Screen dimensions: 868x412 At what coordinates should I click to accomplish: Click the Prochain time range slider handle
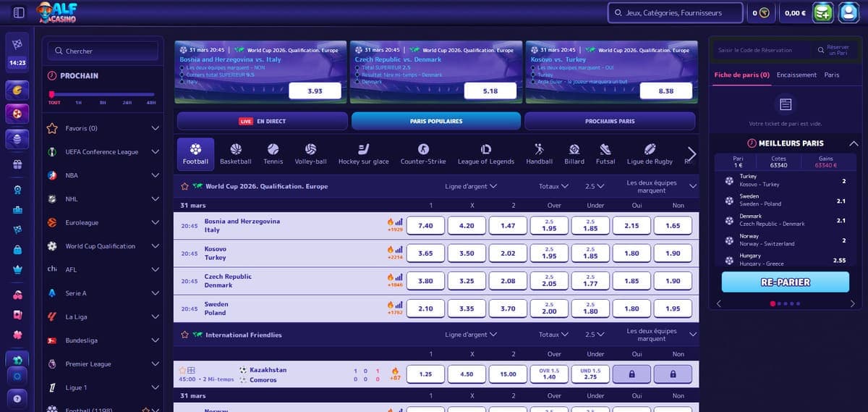pyautogui.click(x=51, y=94)
